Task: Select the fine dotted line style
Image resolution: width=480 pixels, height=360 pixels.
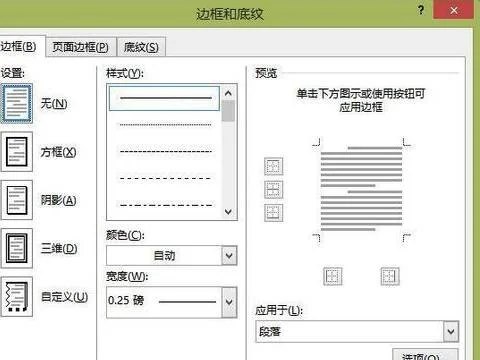Action: (165, 125)
